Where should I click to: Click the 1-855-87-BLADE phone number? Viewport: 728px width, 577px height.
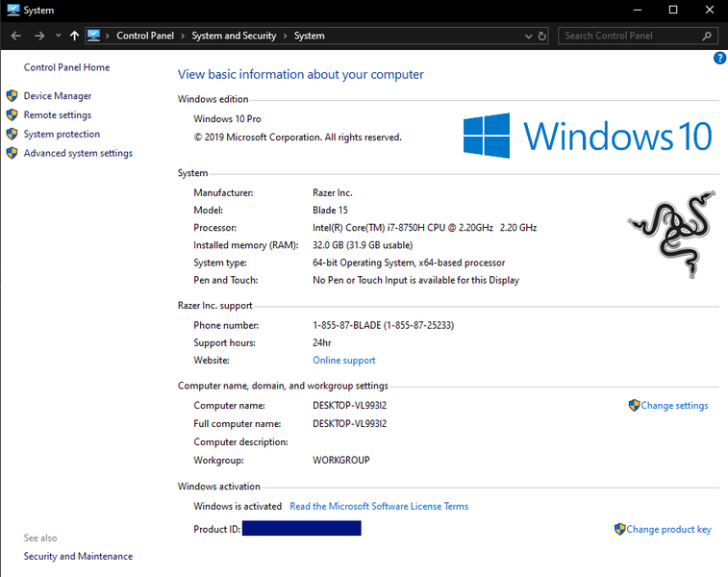384,325
